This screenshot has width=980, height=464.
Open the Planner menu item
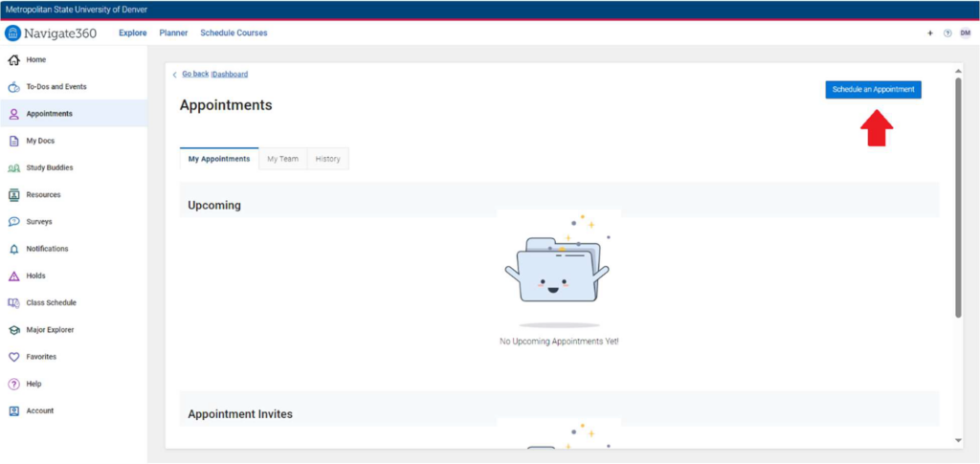pyautogui.click(x=173, y=33)
